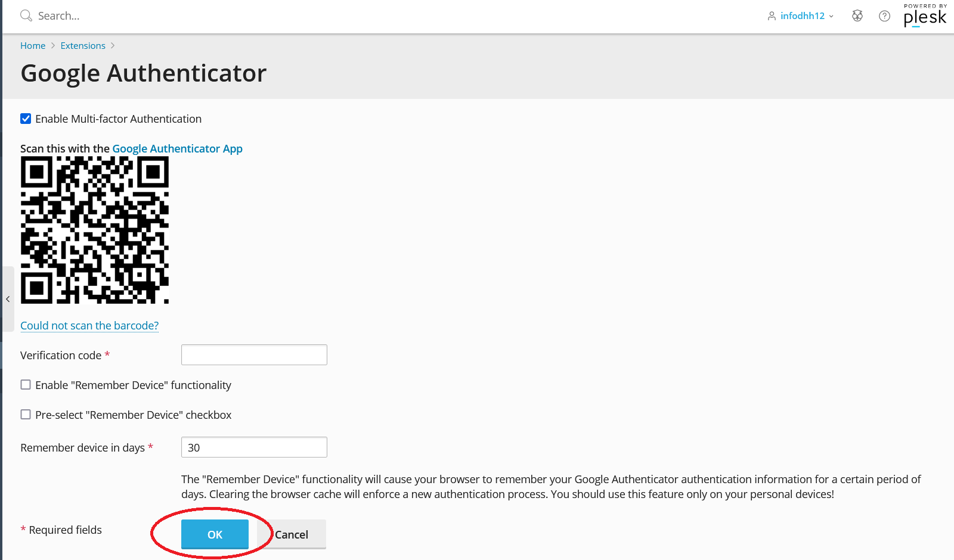Click the Plesk logo
This screenshot has width=954, height=560.
(925, 15)
